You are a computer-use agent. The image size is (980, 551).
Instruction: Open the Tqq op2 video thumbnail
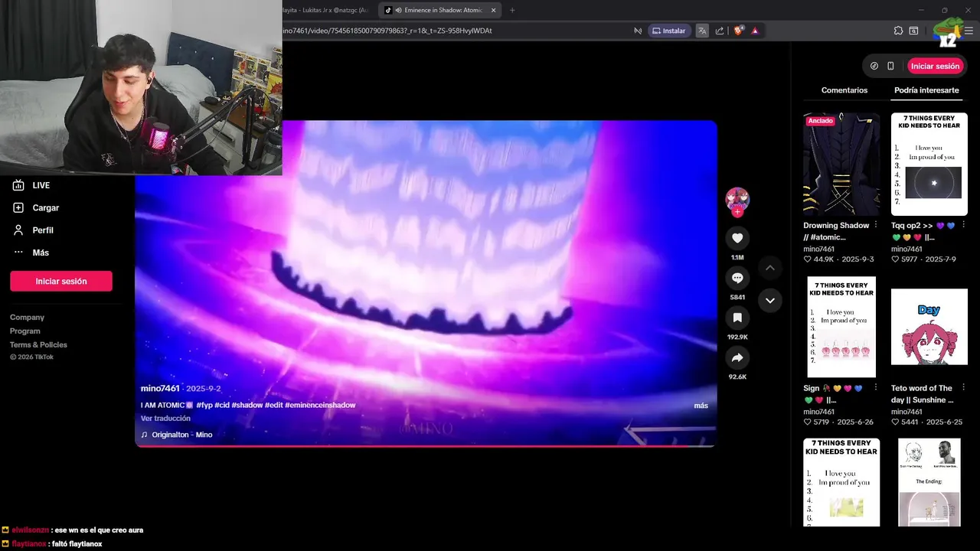(x=929, y=164)
